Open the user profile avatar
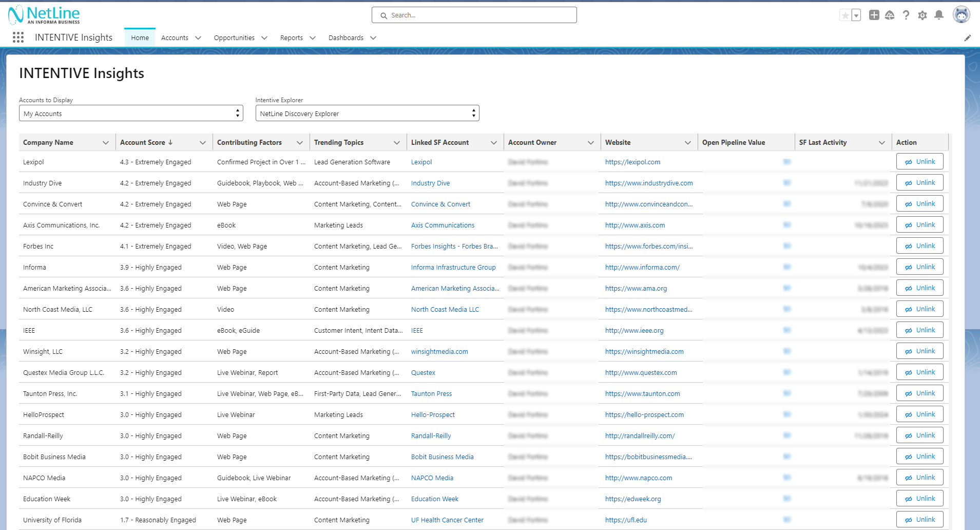The image size is (980, 530). 961,14
